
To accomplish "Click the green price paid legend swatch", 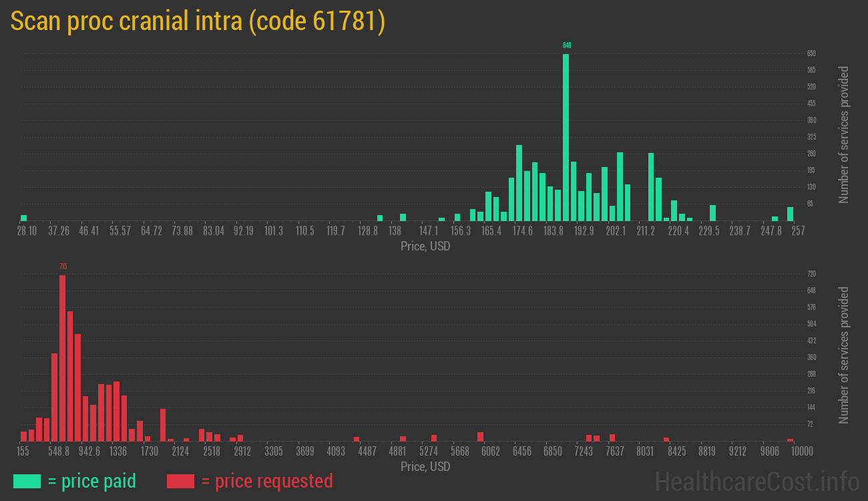I will (x=27, y=481).
